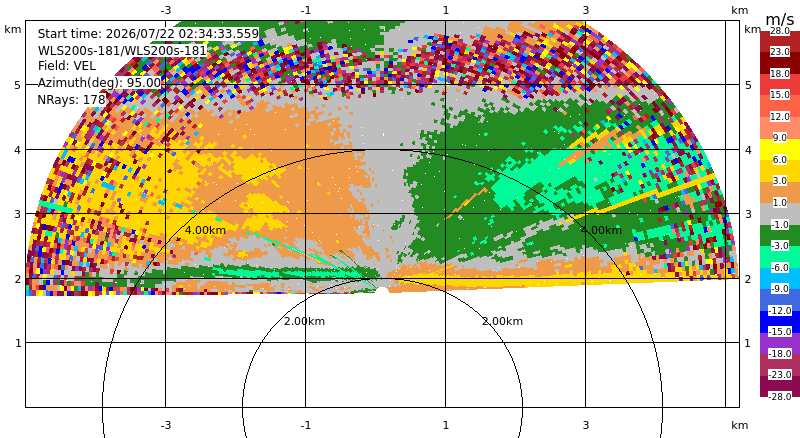Select the yellow 6.0 m/s color band
Viewport: 800px width, 438px height.
(x=780, y=150)
